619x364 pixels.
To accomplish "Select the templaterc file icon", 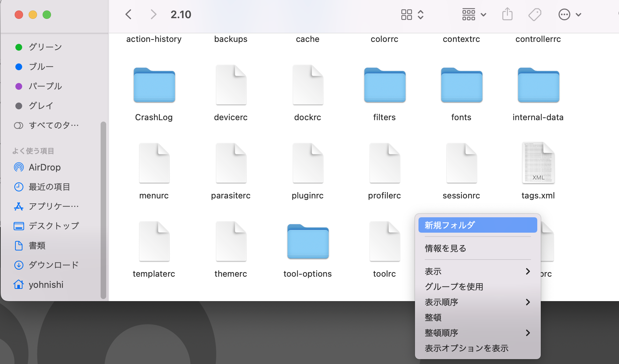I will point(154,241).
